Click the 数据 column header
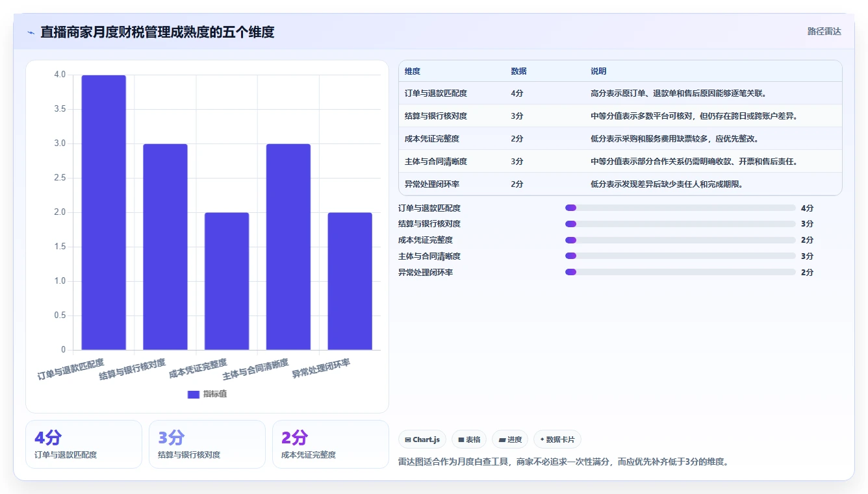This screenshot has height=494, width=868. click(x=518, y=71)
